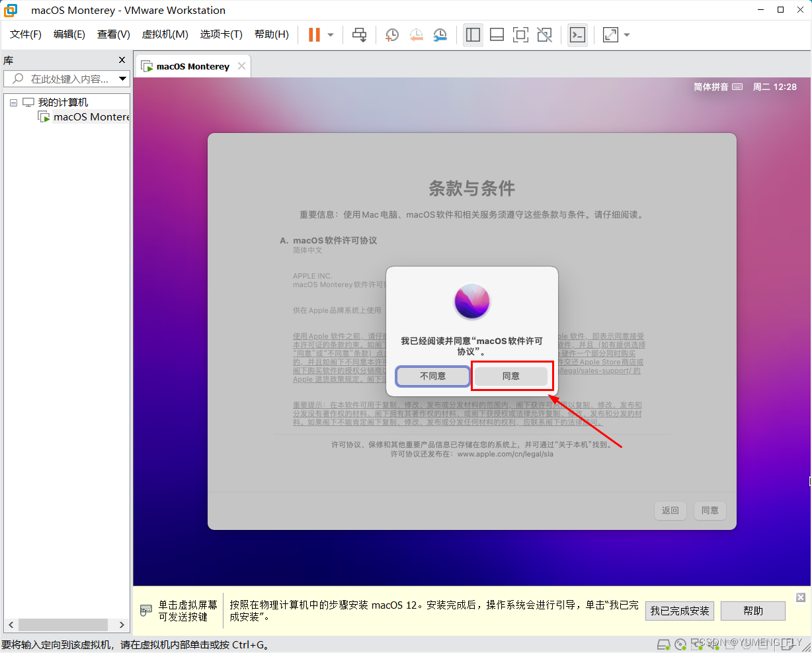Click the 条款与条件 heading

pyautogui.click(x=471, y=189)
